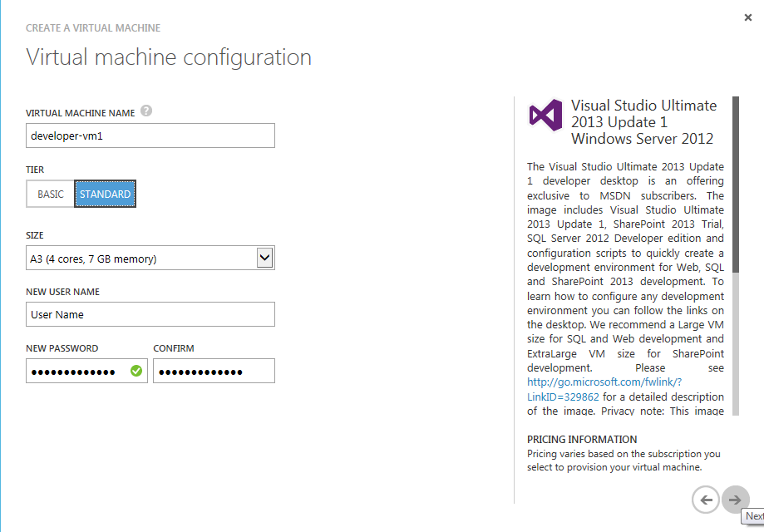Viewport: 764px width, 532px height.
Task: Click the NEW USER NAME label
Action: (62, 292)
